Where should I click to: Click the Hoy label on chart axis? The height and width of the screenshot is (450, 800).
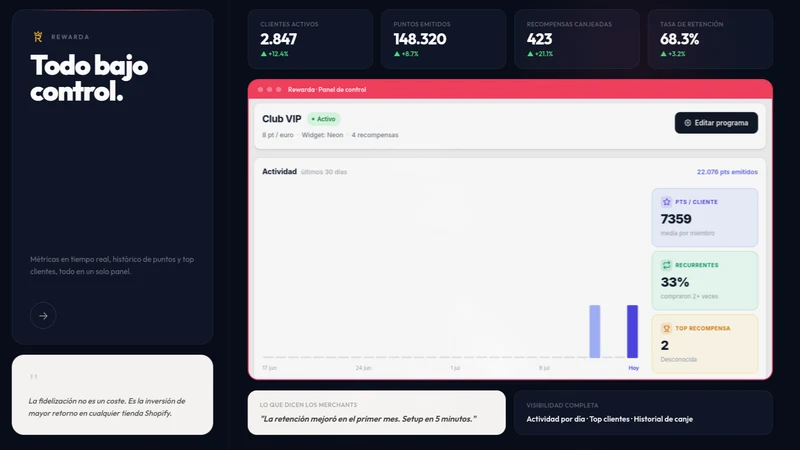click(x=633, y=368)
